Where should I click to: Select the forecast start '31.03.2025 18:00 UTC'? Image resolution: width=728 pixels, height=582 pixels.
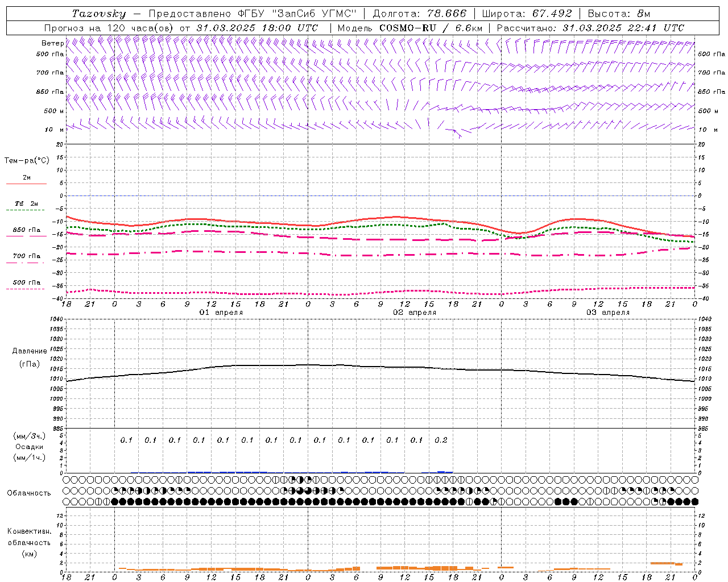click(x=257, y=28)
